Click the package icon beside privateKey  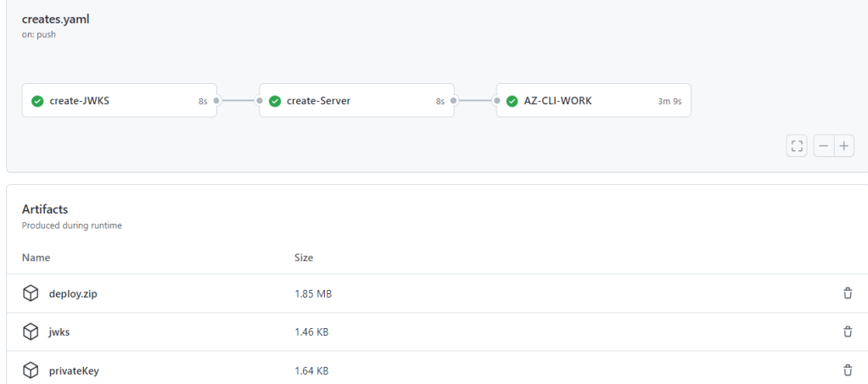pyautogui.click(x=31, y=370)
